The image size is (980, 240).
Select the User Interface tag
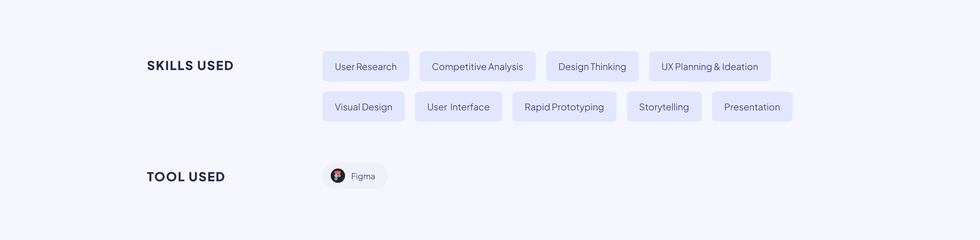458,106
